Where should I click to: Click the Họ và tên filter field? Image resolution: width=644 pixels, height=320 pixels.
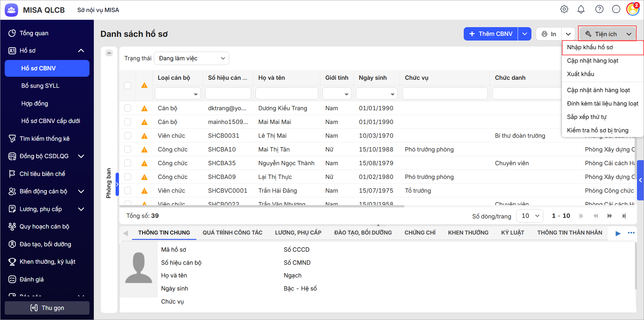pyautogui.click(x=286, y=93)
